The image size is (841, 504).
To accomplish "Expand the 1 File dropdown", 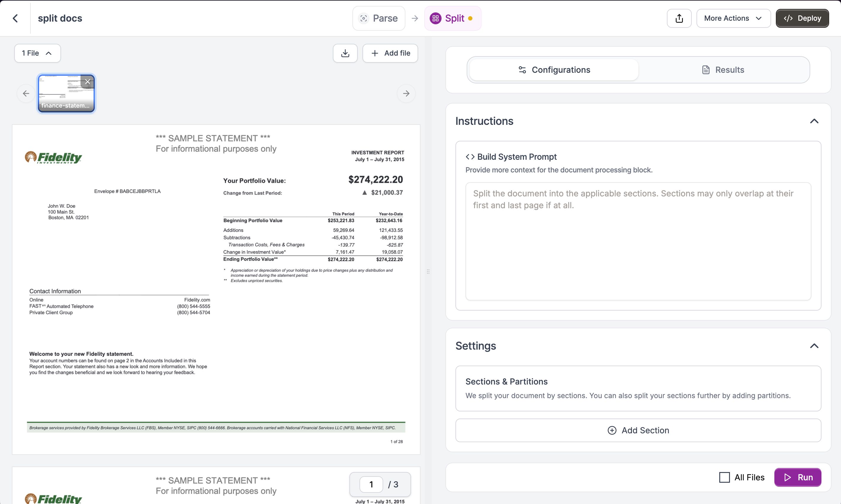I will point(37,53).
